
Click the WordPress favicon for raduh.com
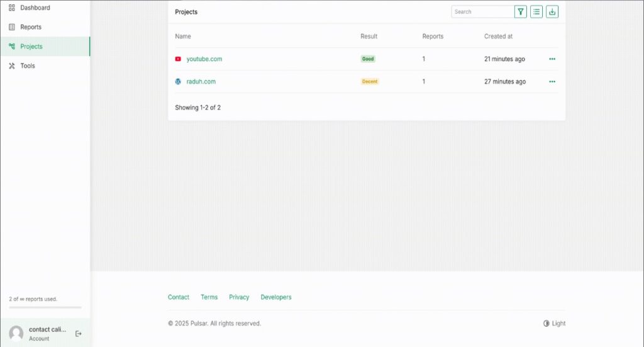(178, 82)
